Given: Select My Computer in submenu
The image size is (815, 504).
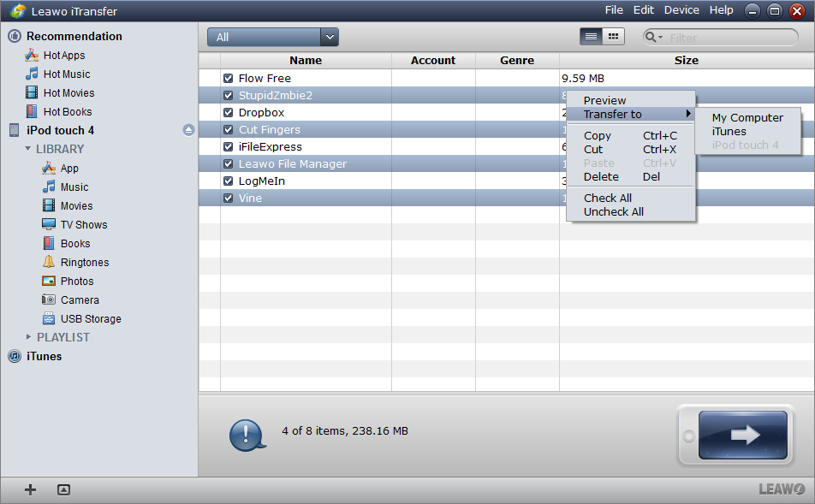Looking at the screenshot, I should tap(747, 117).
